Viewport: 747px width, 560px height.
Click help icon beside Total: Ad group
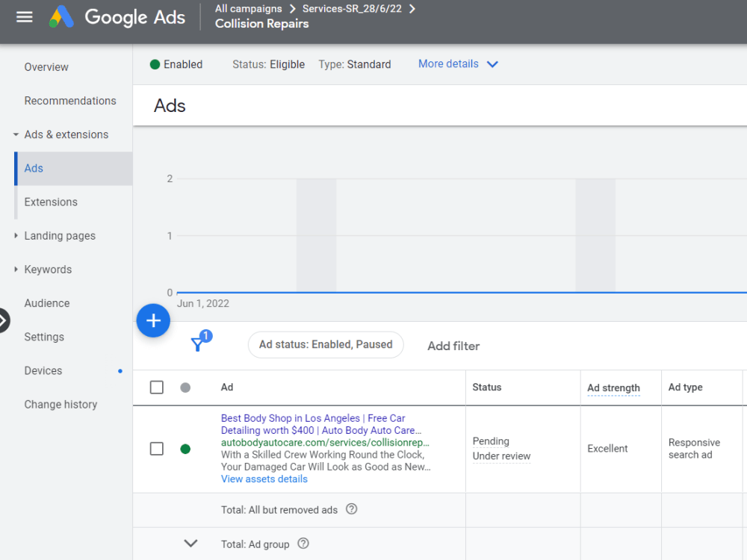(303, 544)
